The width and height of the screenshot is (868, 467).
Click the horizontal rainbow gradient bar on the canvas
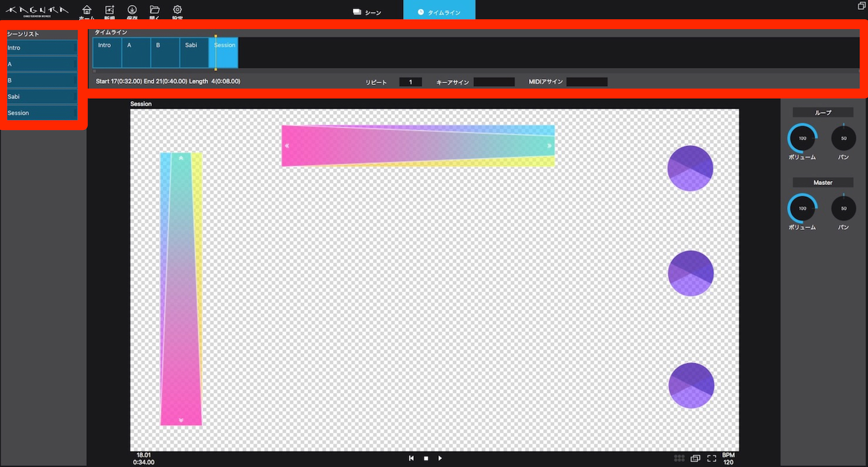pyautogui.click(x=418, y=146)
